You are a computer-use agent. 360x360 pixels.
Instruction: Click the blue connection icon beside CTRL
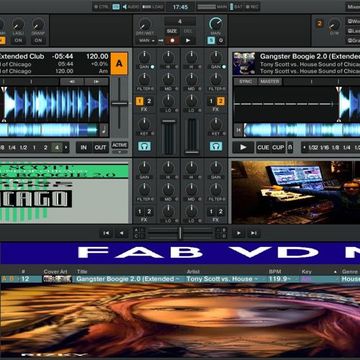click(116, 7)
